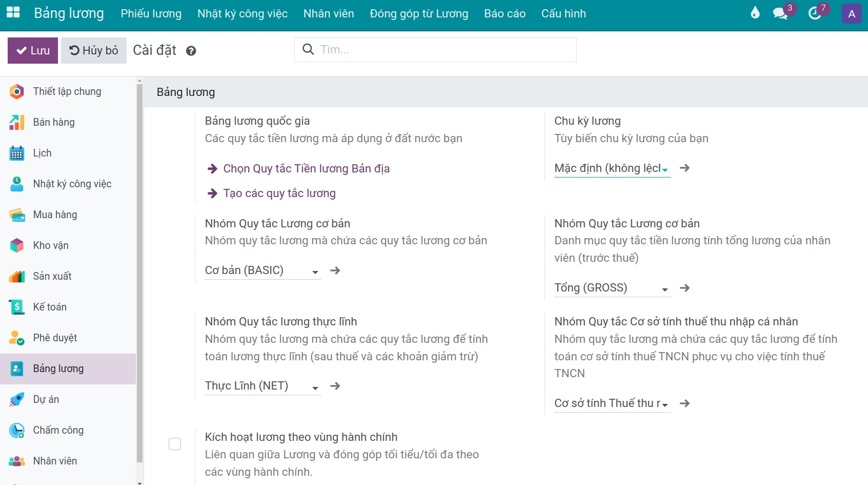868x485 pixels.
Task: Select the Bảng lương sidebar icon
Action: [x=17, y=368]
